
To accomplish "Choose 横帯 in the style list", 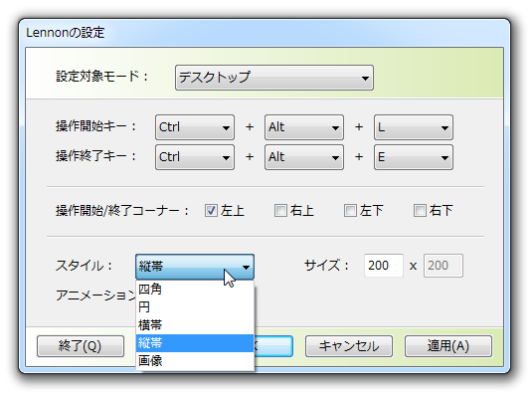I will (195, 325).
